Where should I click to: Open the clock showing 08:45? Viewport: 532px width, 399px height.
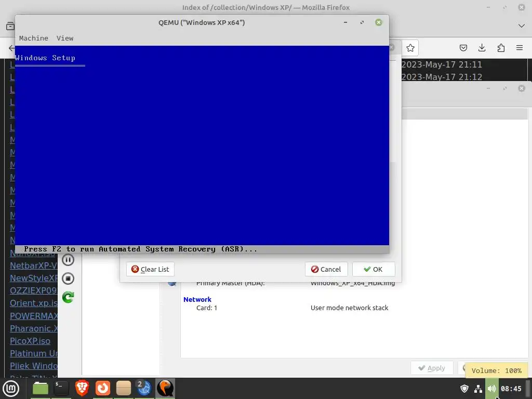click(x=511, y=389)
